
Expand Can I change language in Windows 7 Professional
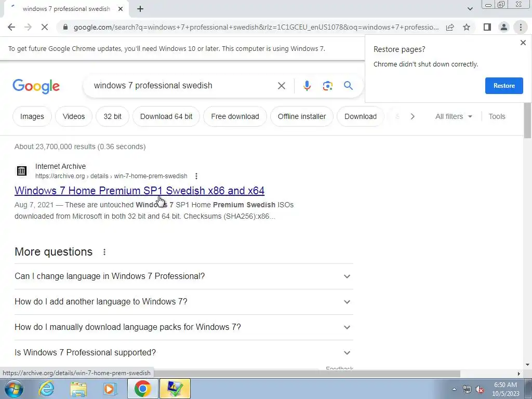(183, 276)
